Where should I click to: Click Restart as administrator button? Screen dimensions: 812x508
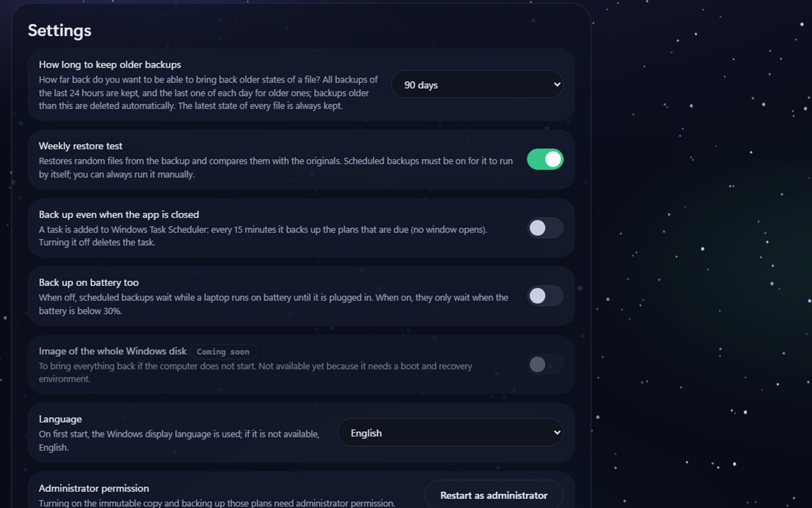tap(494, 495)
